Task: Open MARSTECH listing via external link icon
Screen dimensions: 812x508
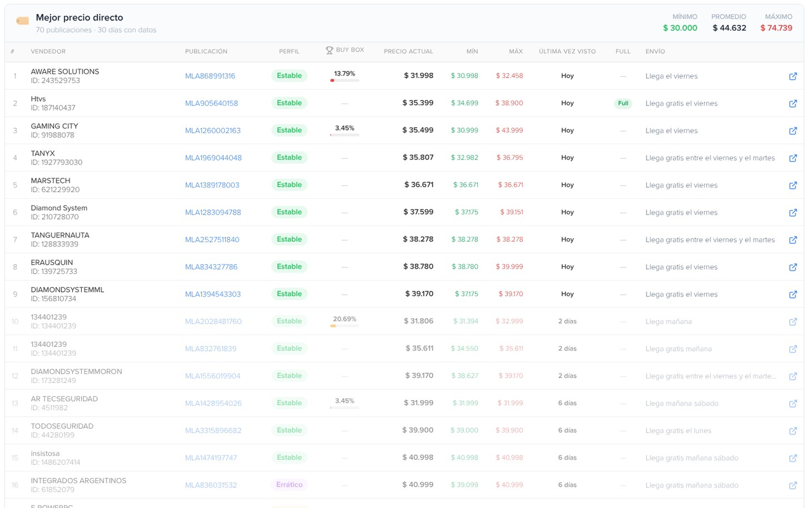Action: 793,185
